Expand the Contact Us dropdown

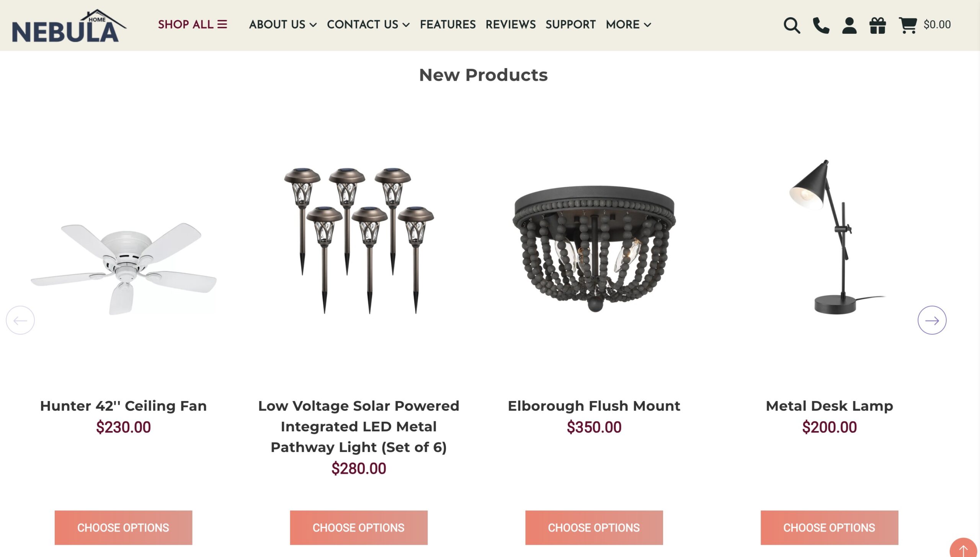(368, 25)
